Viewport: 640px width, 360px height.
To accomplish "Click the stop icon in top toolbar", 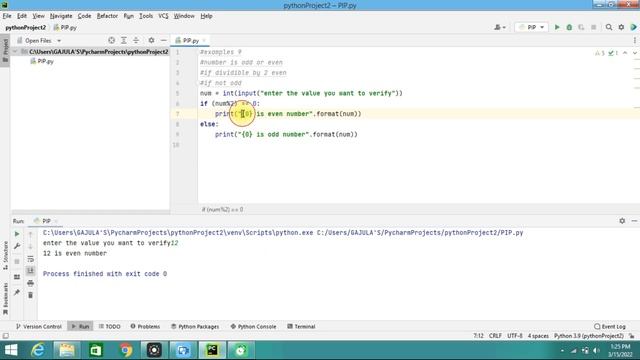I will (593, 27).
